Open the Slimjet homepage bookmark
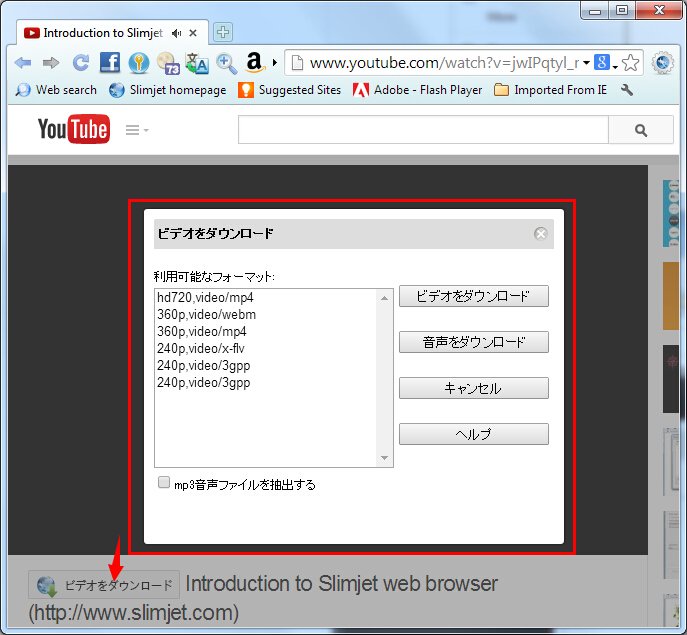 tap(168, 90)
